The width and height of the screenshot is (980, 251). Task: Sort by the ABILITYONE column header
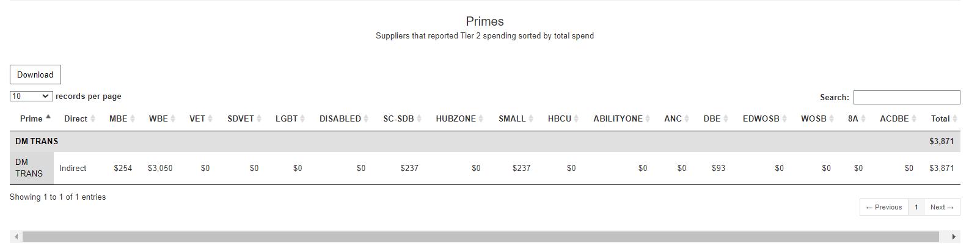tap(621, 118)
